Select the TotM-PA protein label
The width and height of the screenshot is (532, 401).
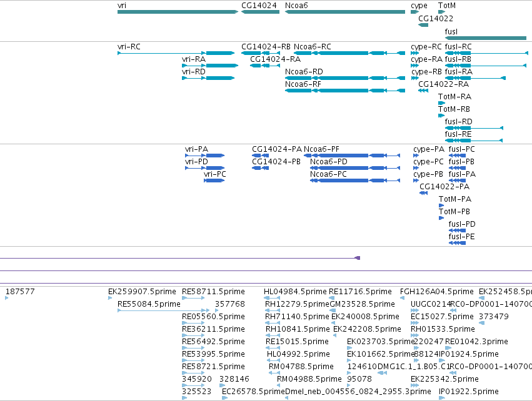455,199
